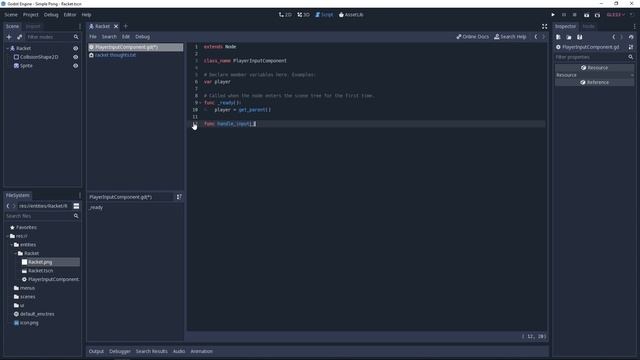
Task: Go to next edited script with forward arrow
Action: tap(543, 37)
